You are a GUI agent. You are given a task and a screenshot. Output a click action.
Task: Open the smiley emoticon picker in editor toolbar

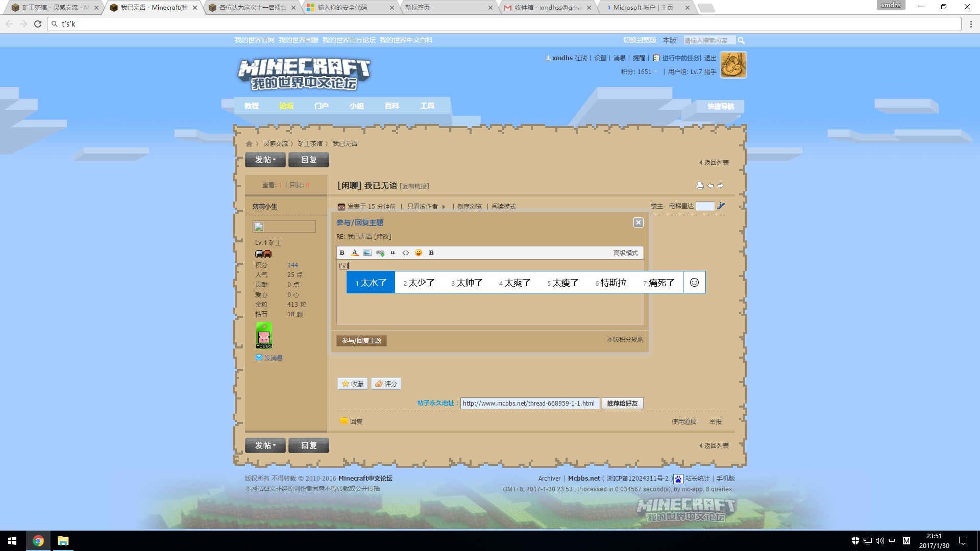(419, 253)
